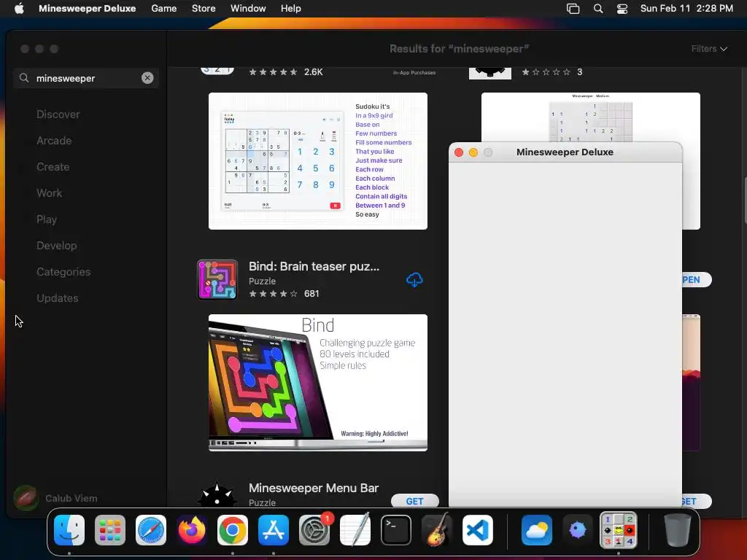The height and width of the screenshot is (560, 747).
Task: Click the date and time in the menu bar
Action: (x=686, y=9)
